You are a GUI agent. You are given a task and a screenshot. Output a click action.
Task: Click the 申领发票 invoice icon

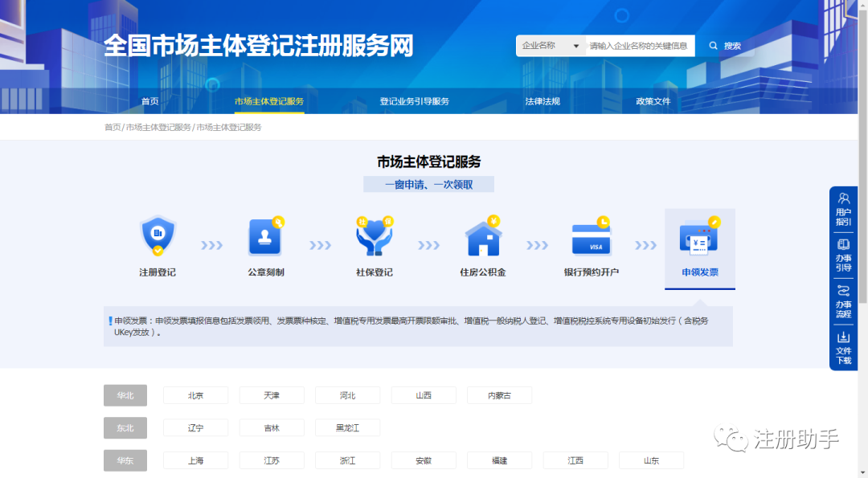pyautogui.click(x=699, y=237)
